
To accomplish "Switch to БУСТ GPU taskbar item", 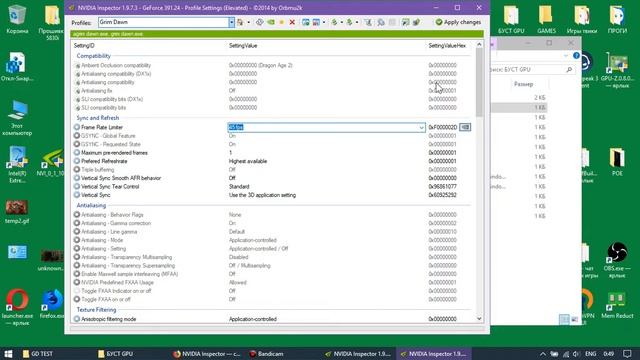I will [116, 354].
